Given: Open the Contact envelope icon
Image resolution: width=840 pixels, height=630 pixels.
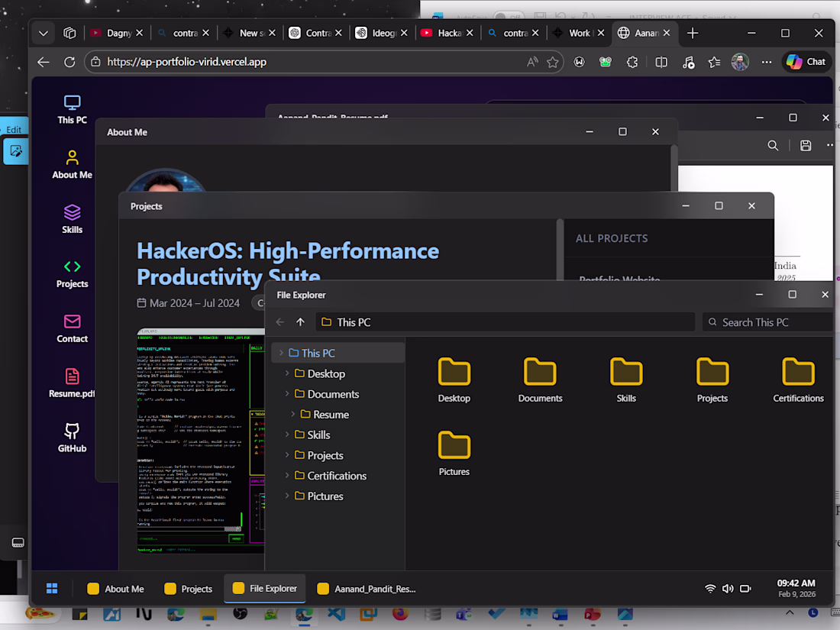Looking at the screenshot, I should coord(72,328).
